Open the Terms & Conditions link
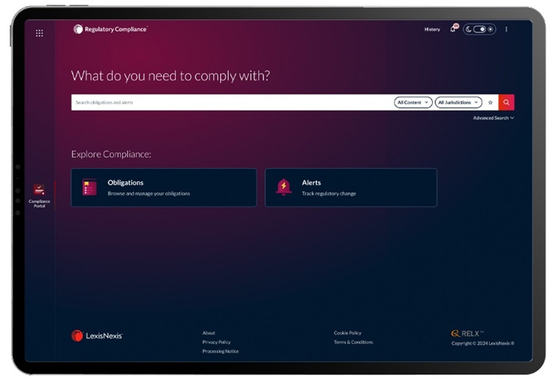Screen dimensions: 553x392 click(353, 342)
